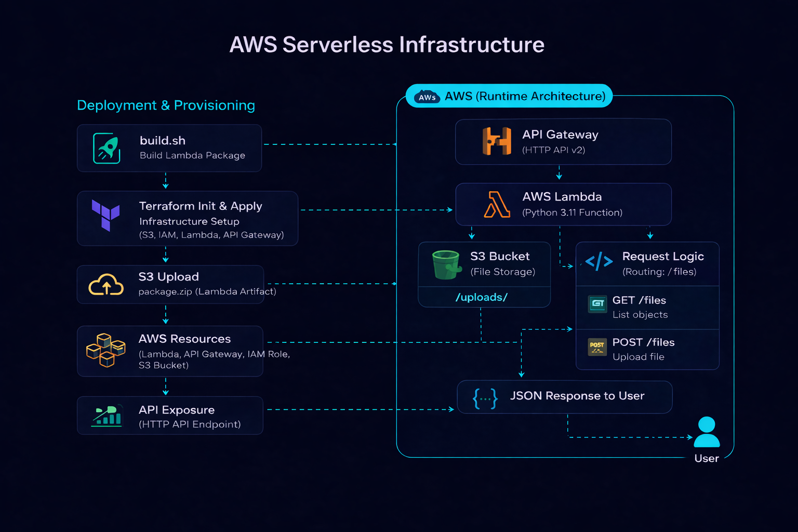The width and height of the screenshot is (798, 532).
Task: Select the 'Infrastructure Setup' line
Action: click(189, 221)
